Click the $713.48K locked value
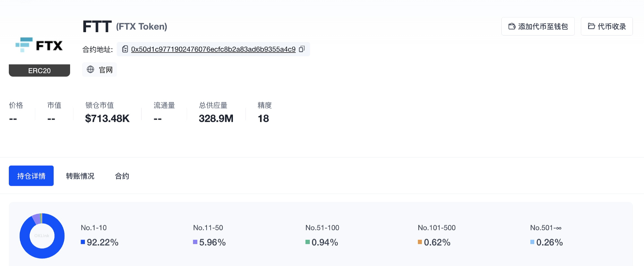Image resolution: width=644 pixels, height=266 pixels. tap(107, 118)
